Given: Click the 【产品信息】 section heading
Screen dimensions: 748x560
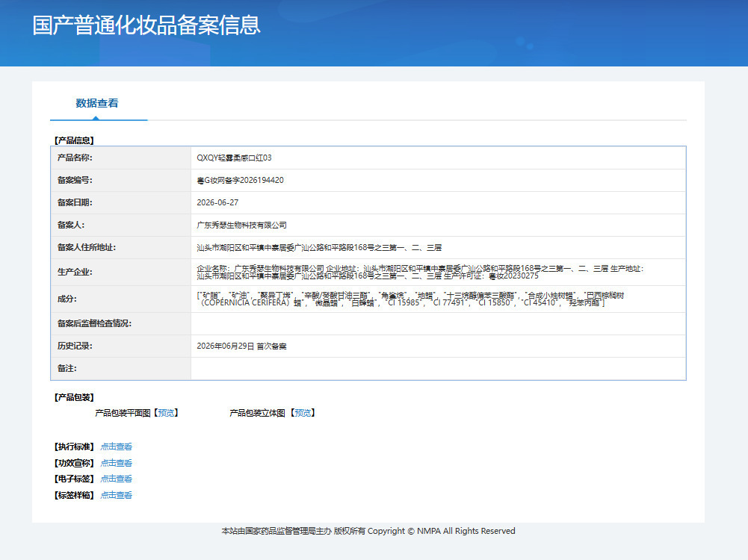Looking at the screenshot, I should tap(74, 140).
